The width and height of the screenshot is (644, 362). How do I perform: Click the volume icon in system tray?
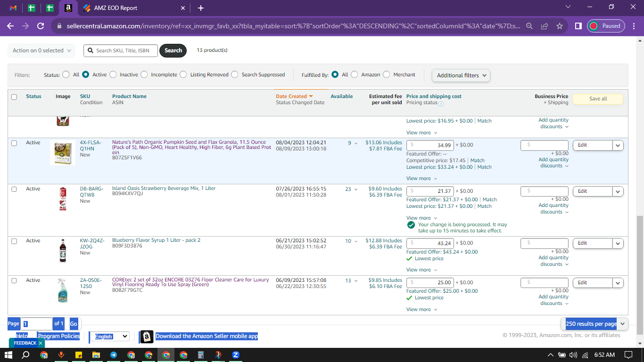[573, 355]
